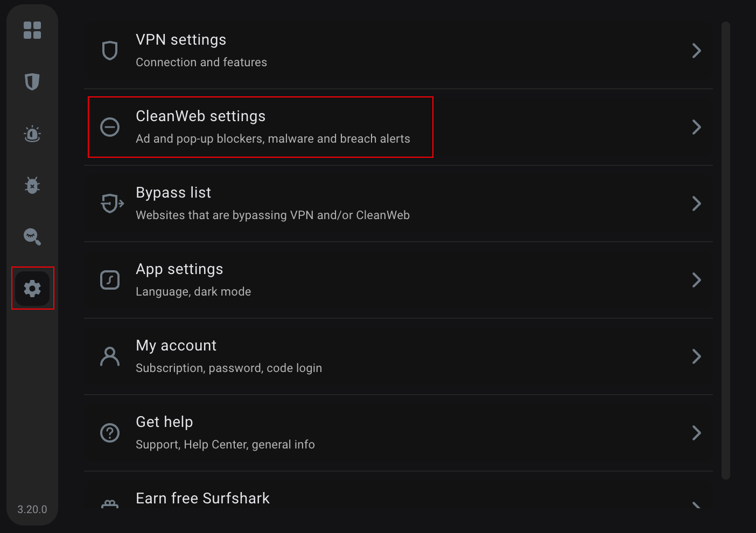Click the person icon beside My account
The width and height of the screenshot is (756, 533).
pyautogui.click(x=110, y=356)
